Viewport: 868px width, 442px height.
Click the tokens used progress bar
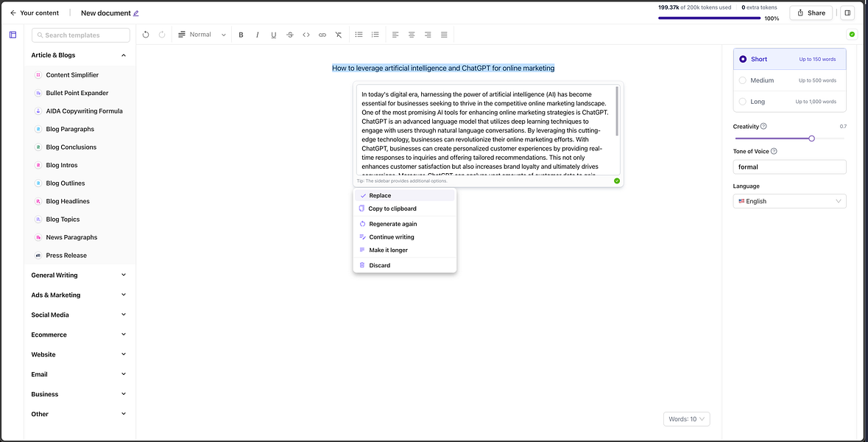(x=709, y=18)
